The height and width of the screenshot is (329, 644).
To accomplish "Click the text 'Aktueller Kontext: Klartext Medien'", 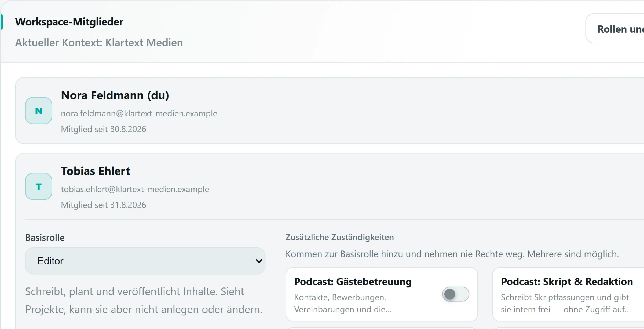I will (x=99, y=43).
